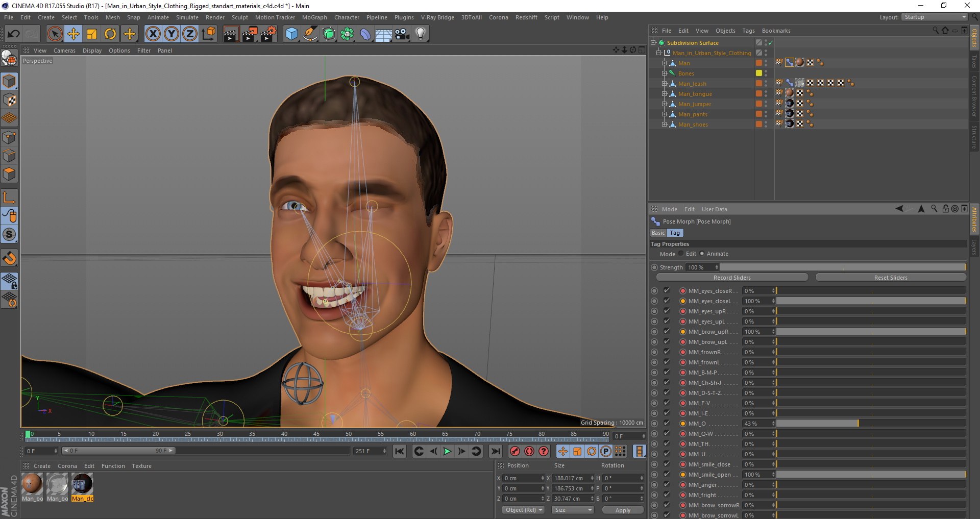Toggle Autokeying icon

(x=529, y=451)
